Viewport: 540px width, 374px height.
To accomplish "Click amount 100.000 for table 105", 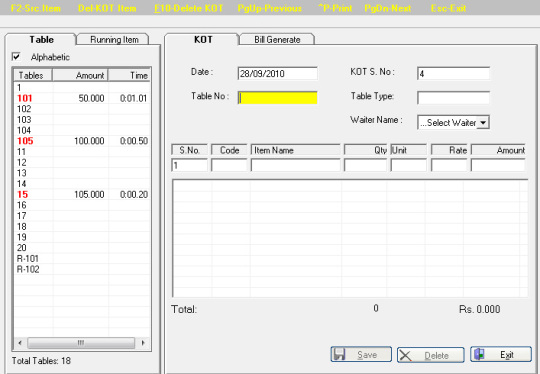I will (x=89, y=141).
